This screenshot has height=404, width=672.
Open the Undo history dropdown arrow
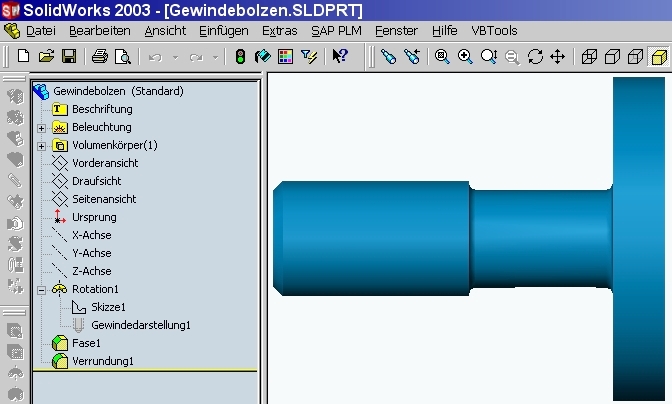(x=175, y=57)
